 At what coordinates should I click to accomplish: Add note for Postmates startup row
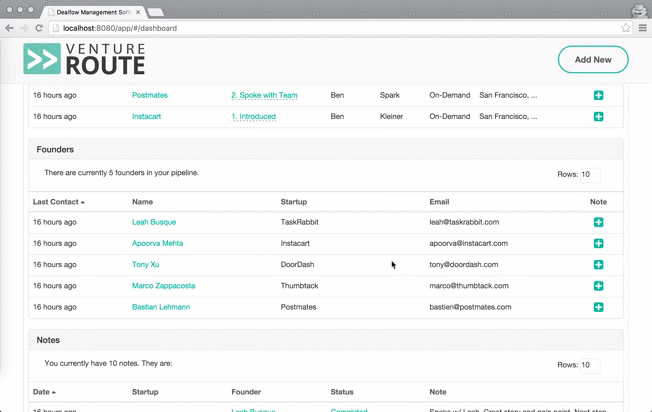(x=598, y=95)
